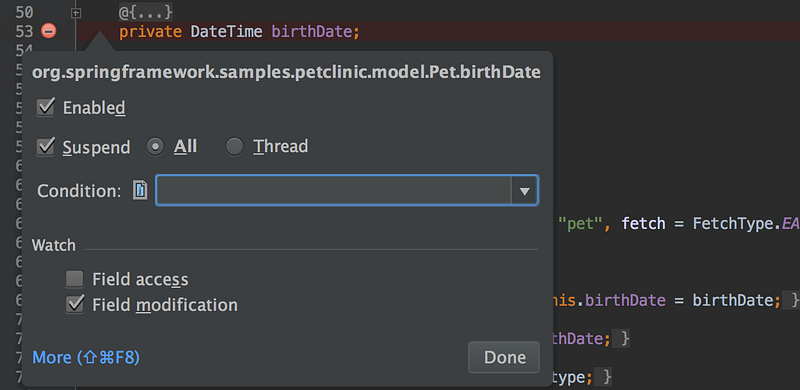Focus the Condition text field

[333, 190]
